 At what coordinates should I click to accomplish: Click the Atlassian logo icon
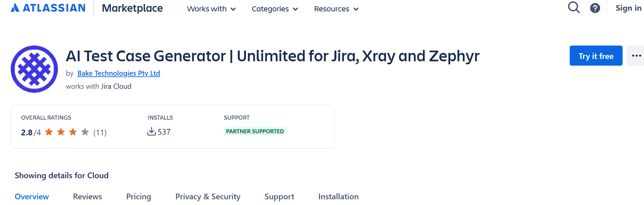pyautogui.click(x=15, y=8)
